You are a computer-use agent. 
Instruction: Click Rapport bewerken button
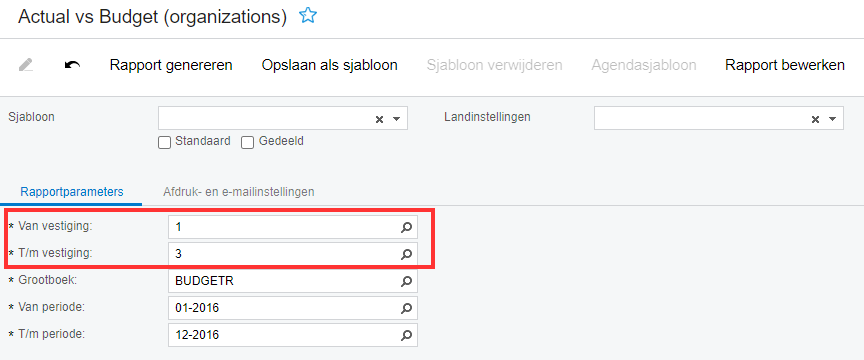[785, 65]
